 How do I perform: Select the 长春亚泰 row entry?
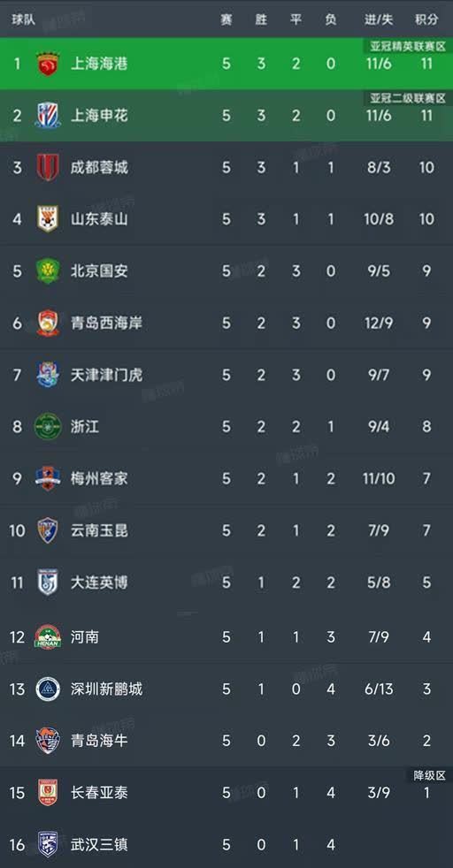[x=226, y=793]
